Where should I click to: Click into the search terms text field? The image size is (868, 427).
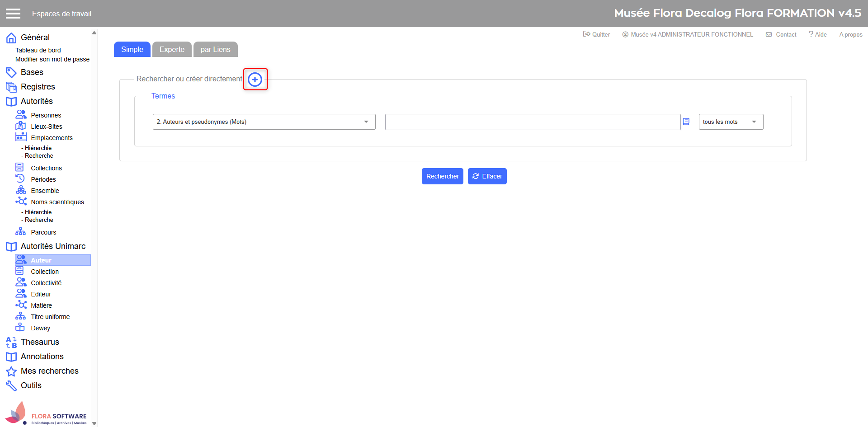pyautogui.click(x=532, y=122)
